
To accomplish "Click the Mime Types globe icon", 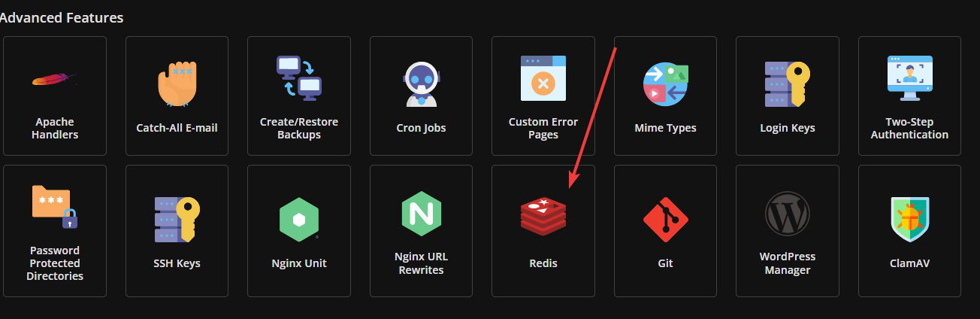I will [665, 83].
